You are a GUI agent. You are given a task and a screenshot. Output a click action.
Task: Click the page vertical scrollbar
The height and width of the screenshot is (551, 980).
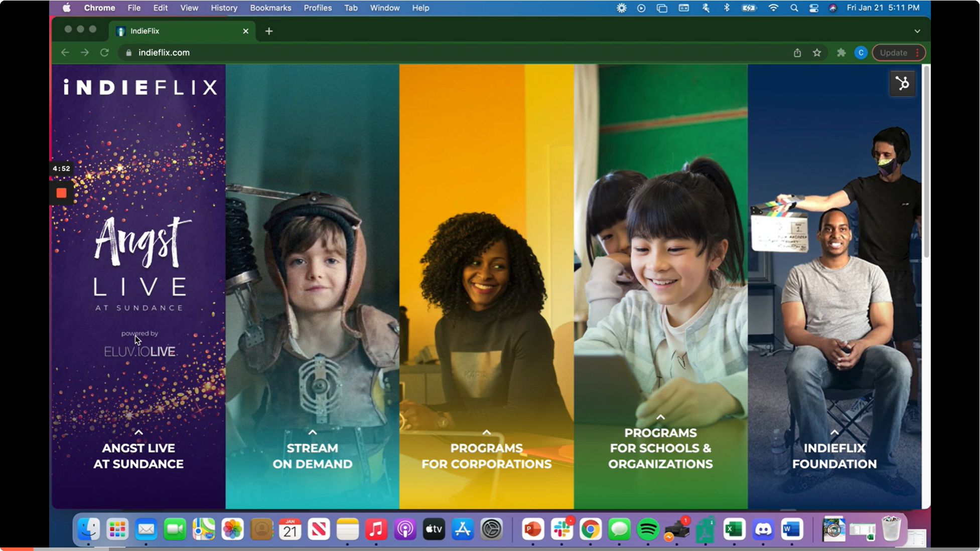[926, 163]
